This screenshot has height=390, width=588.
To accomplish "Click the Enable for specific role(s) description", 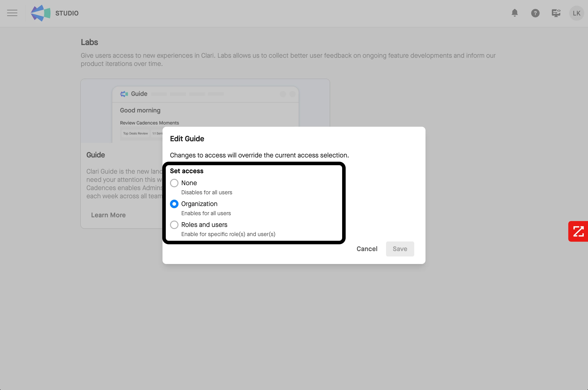I will 228,234.
